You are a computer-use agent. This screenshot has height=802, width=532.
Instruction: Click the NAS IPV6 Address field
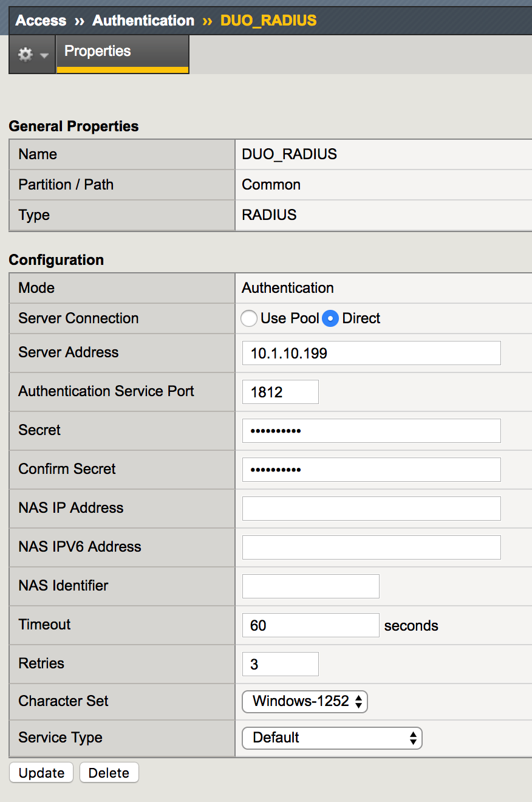[372, 547]
